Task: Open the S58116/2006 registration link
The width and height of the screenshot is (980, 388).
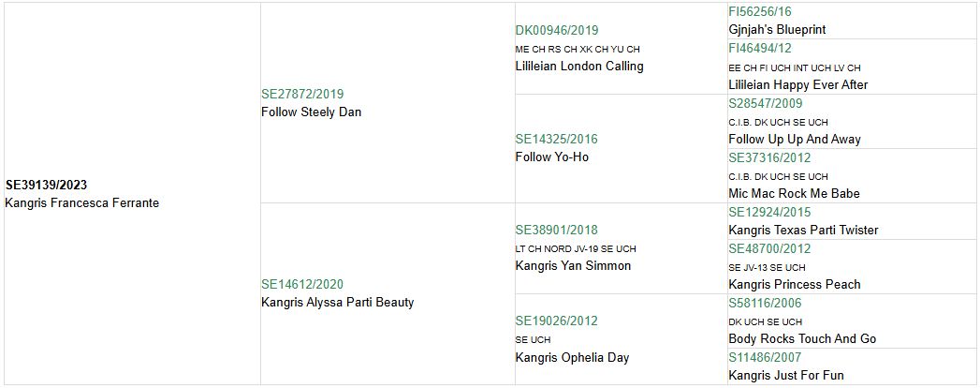Action: pyautogui.click(x=766, y=303)
